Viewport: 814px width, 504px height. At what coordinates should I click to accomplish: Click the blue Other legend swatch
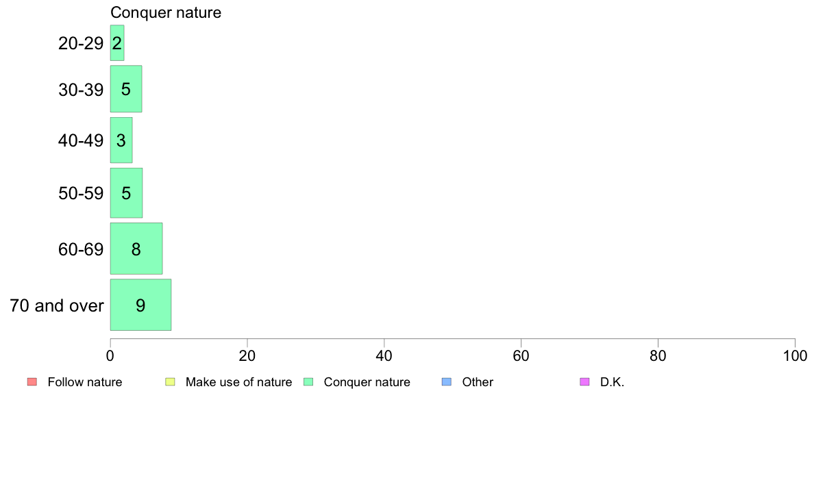click(447, 382)
